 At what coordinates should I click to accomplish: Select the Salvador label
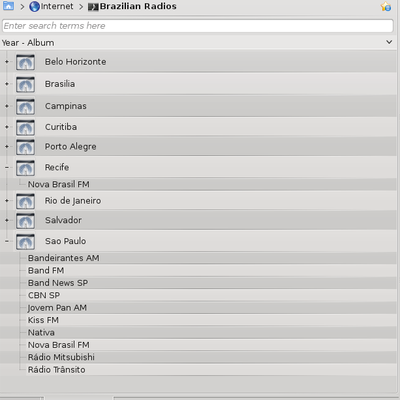[63, 220]
